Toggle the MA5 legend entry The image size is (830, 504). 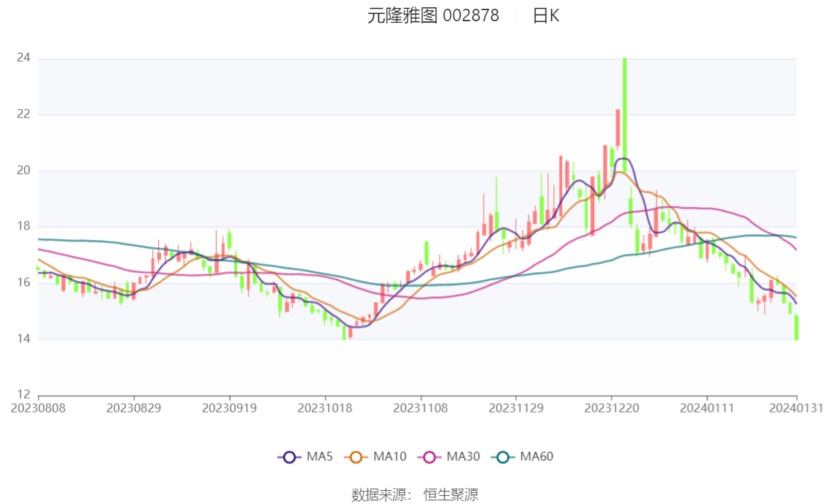coord(305,457)
